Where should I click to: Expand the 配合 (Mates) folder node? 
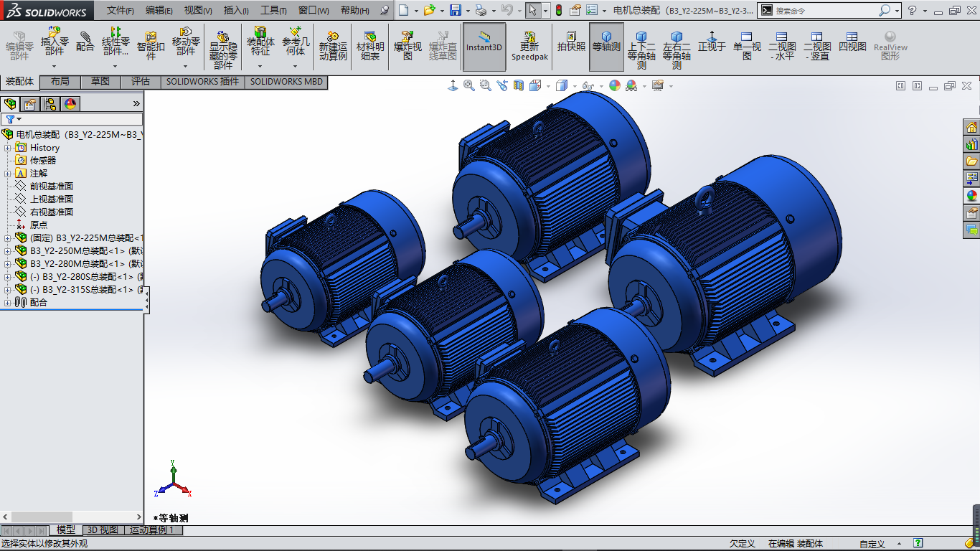(x=8, y=303)
